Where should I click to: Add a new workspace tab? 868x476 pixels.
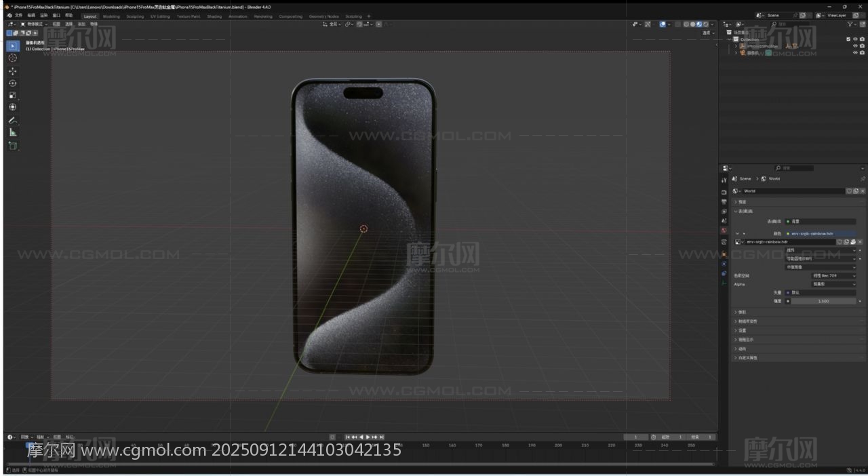click(x=369, y=16)
